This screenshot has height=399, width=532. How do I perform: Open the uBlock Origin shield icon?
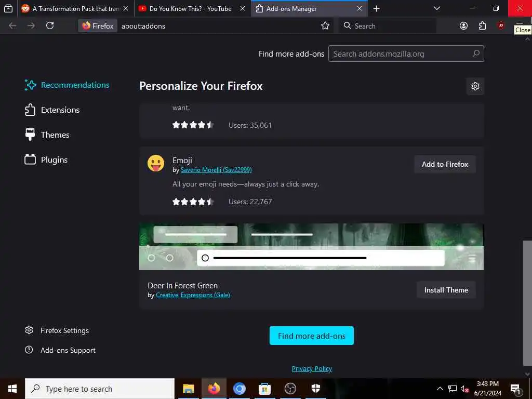point(500,26)
